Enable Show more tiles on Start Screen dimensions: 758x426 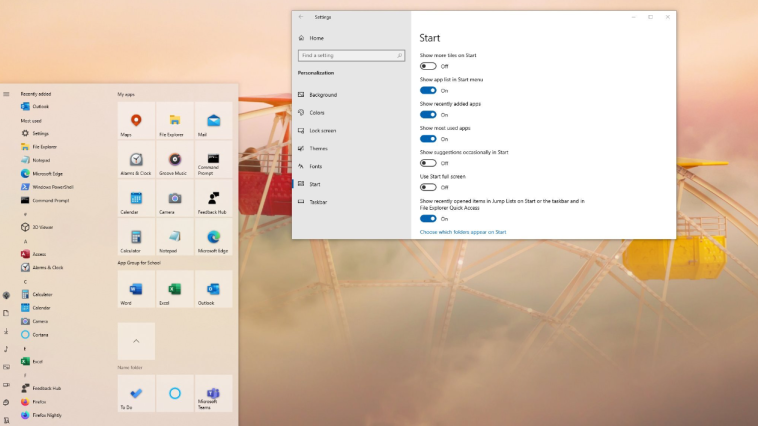click(428, 66)
